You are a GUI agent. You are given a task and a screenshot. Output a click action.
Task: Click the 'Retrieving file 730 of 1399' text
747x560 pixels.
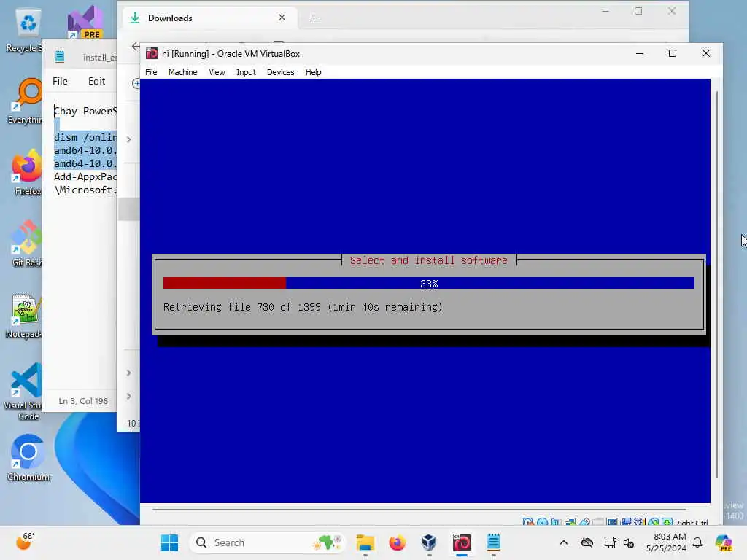pyautogui.click(x=242, y=307)
